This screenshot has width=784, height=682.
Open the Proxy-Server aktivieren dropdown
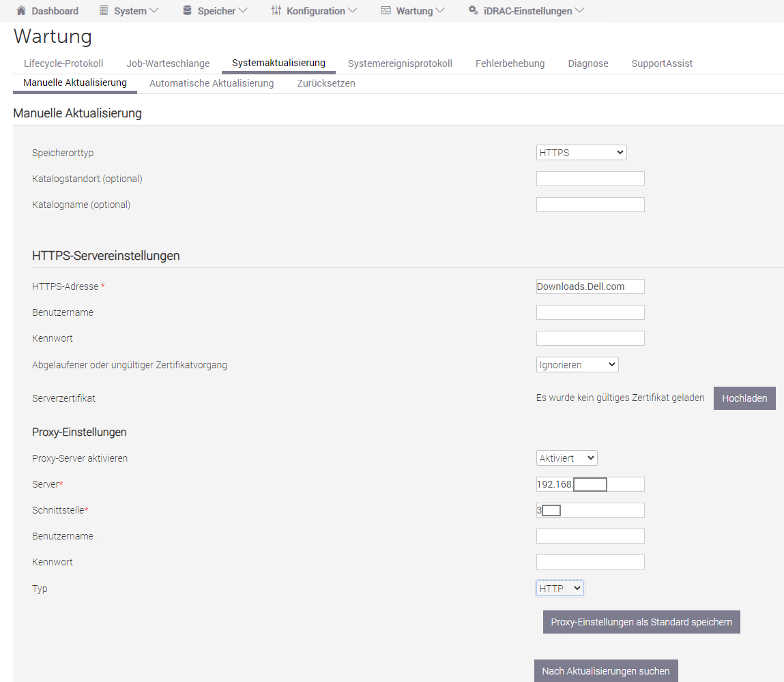coord(566,458)
